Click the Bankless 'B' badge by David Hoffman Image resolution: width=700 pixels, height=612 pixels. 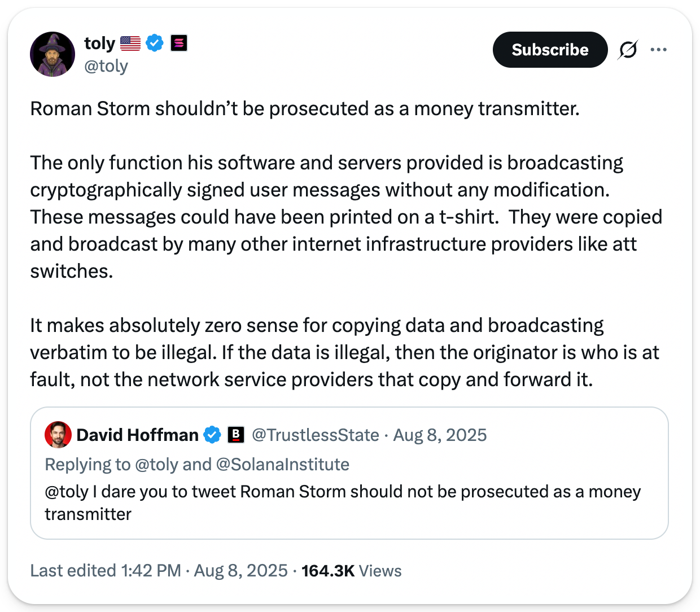(x=235, y=435)
